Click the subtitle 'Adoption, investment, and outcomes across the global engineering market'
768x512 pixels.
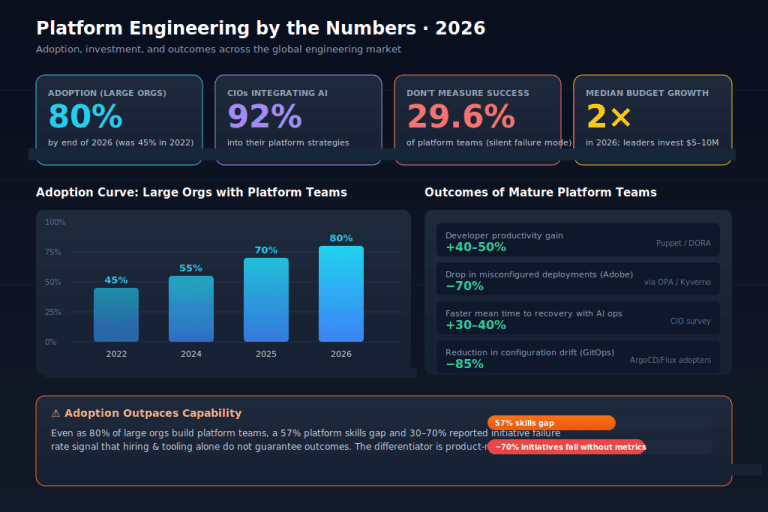click(x=218, y=49)
